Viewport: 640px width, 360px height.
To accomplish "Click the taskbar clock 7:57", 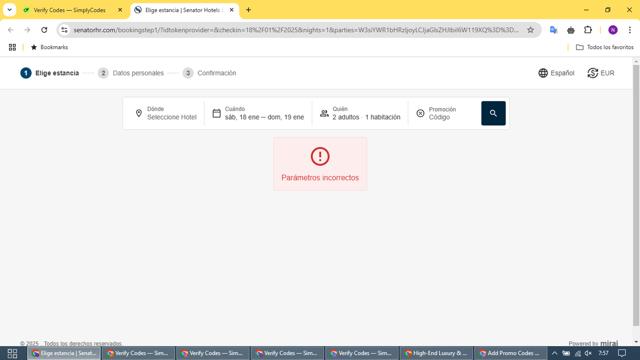I will tap(603, 353).
